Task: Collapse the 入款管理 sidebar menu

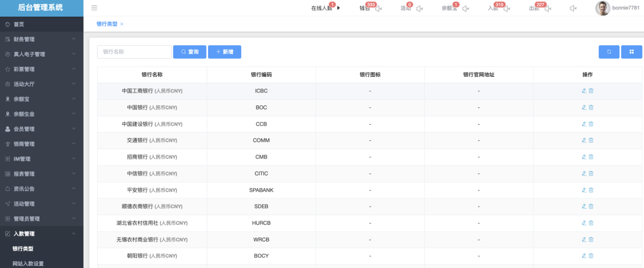Action: (42, 234)
